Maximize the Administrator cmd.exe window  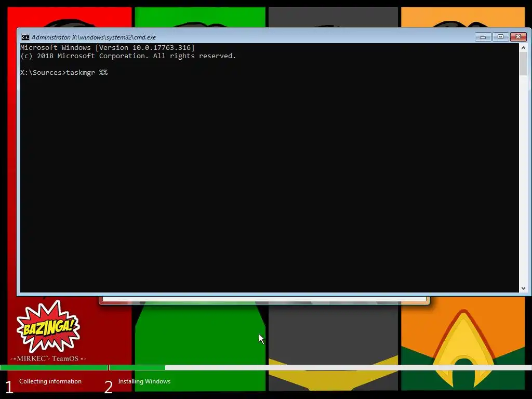tap(500, 37)
